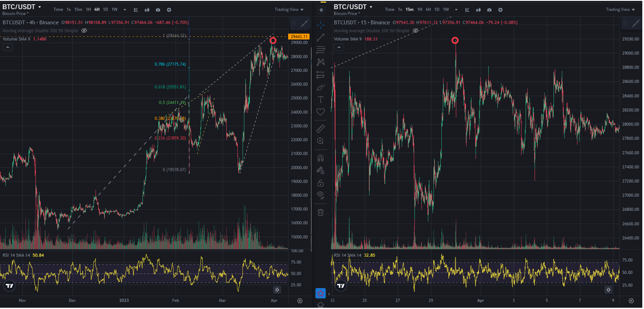
Task: Toggle Moving Average visibility on left chart
Action: click(84, 31)
